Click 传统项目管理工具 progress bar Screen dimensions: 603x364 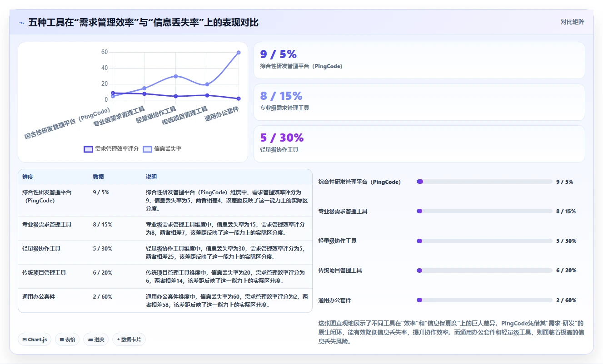coord(484,271)
